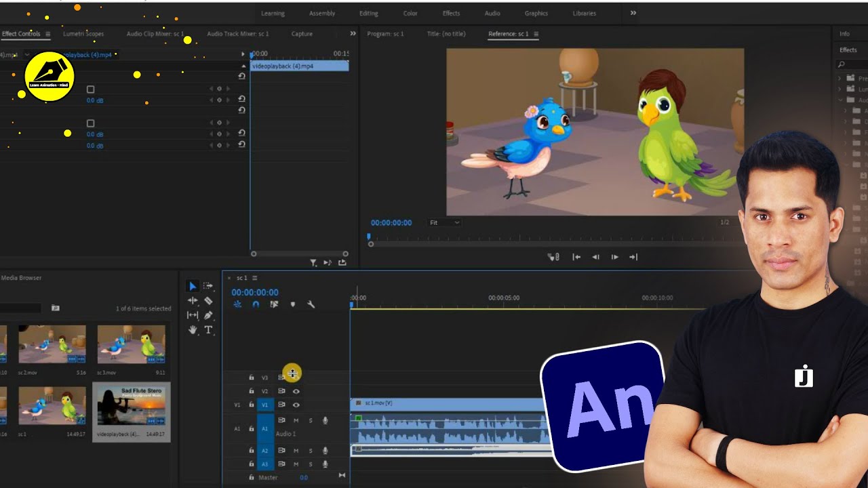Switch to the Lumetri Scopes tab
The image size is (868, 488).
coord(83,34)
